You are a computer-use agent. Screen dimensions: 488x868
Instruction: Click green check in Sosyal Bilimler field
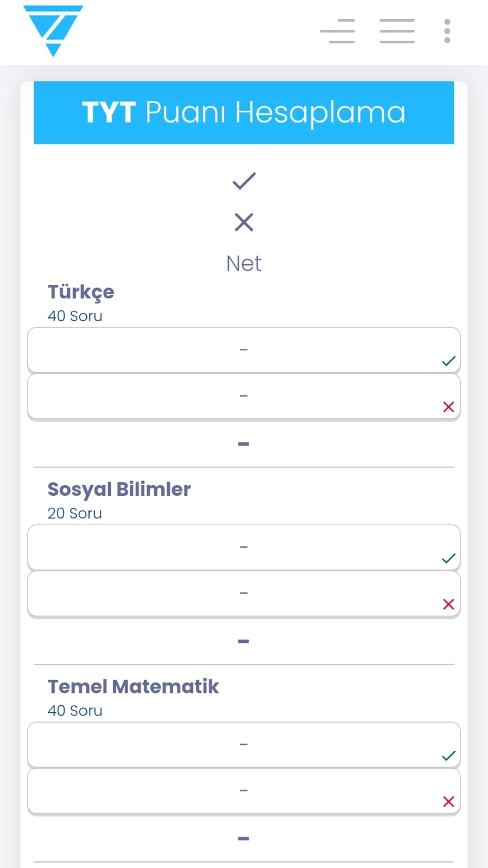pos(448,559)
